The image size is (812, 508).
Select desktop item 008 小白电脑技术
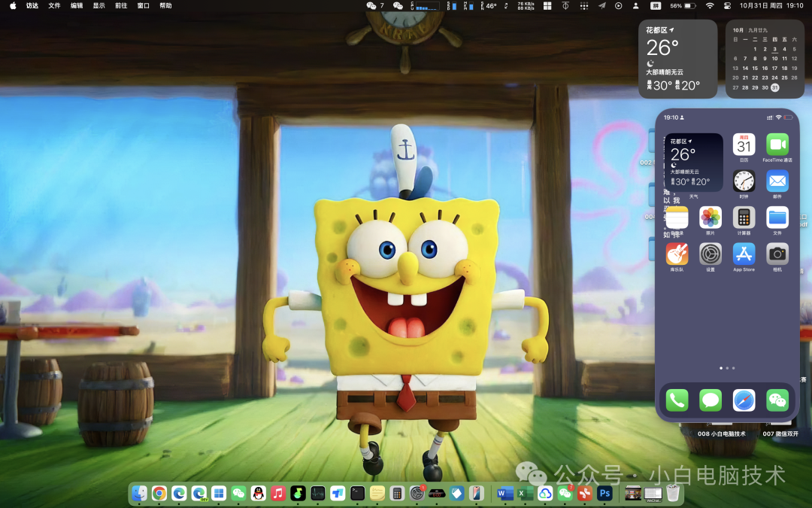(721, 434)
